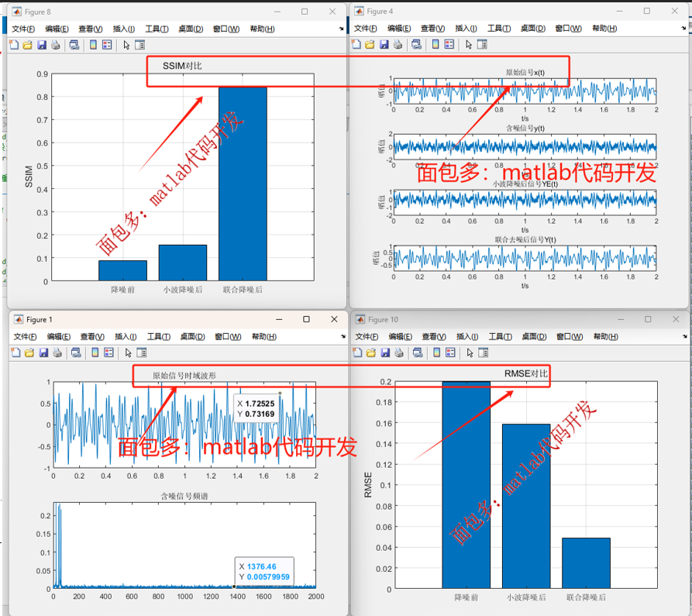This screenshot has width=692, height=616.
Task: Click Insert Colorbar icon in Figure 1 toolbar
Action: (x=95, y=353)
